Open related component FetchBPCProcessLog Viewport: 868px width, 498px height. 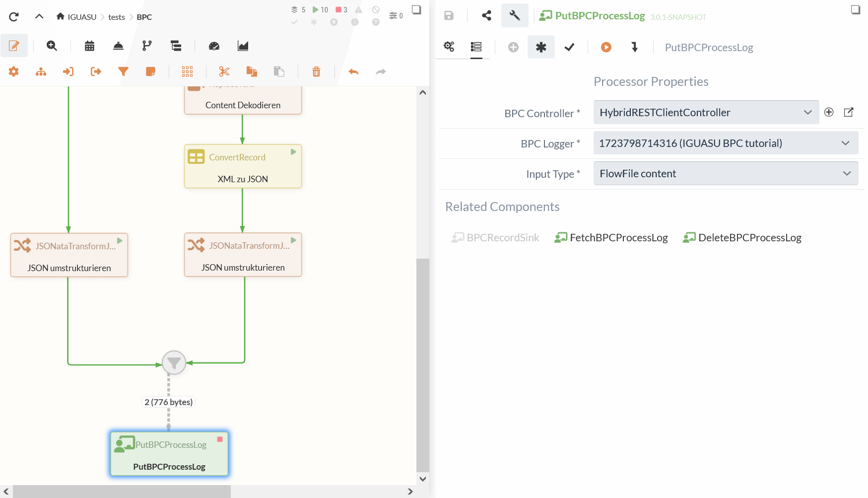tap(611, 238)
